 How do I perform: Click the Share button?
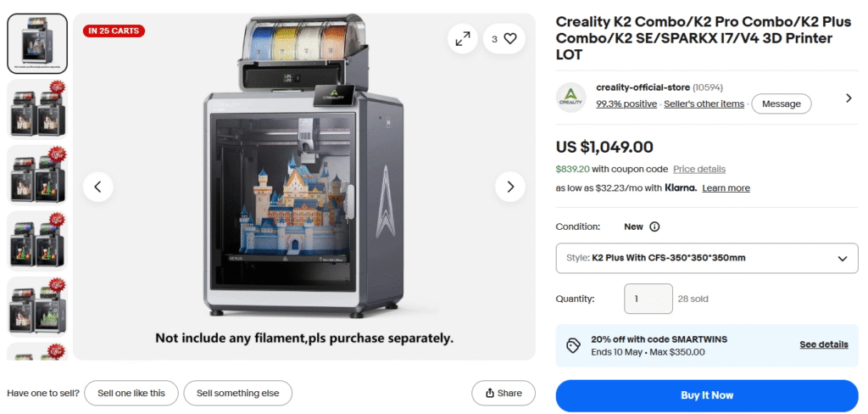[504, 393]
